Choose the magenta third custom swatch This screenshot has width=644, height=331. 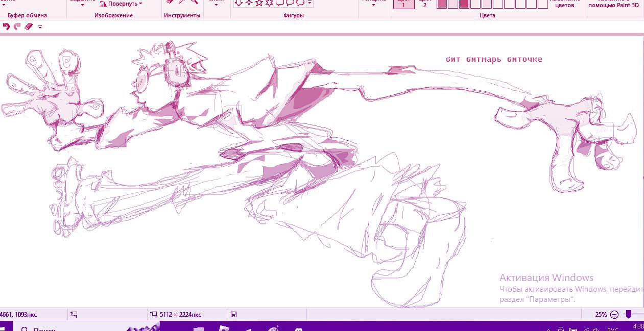tap(464, 4)
